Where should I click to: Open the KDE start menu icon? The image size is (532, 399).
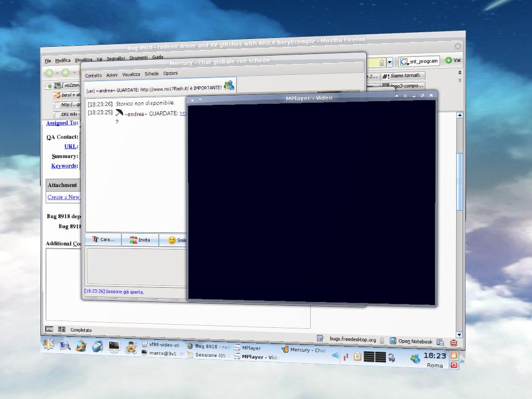[x=48, y=343]
